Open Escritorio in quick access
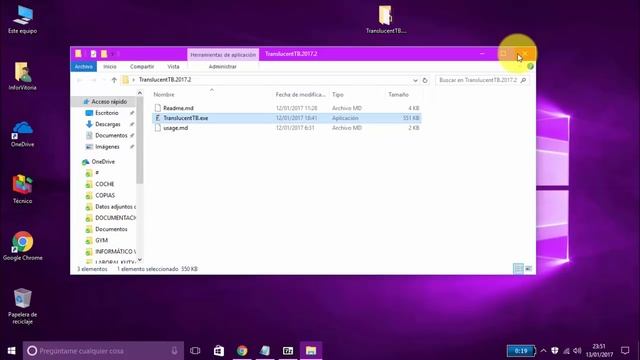 click(107, 113)
